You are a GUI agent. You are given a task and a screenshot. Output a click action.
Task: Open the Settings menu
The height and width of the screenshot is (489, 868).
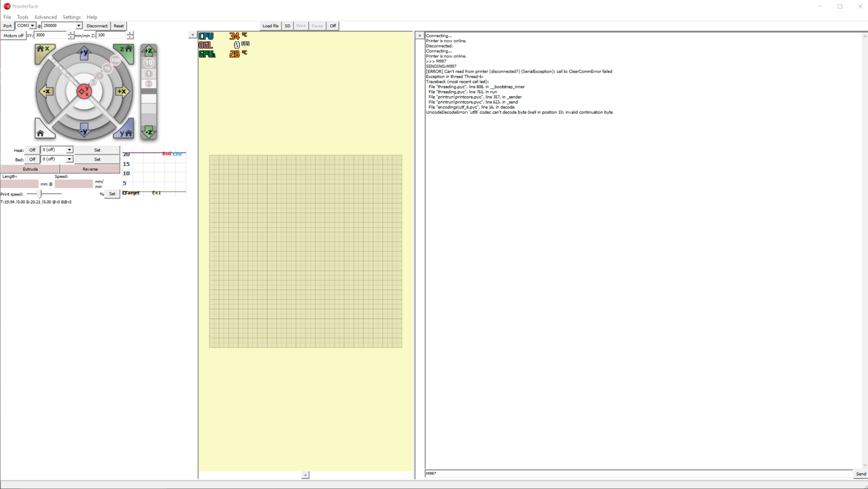click(71, 17)
